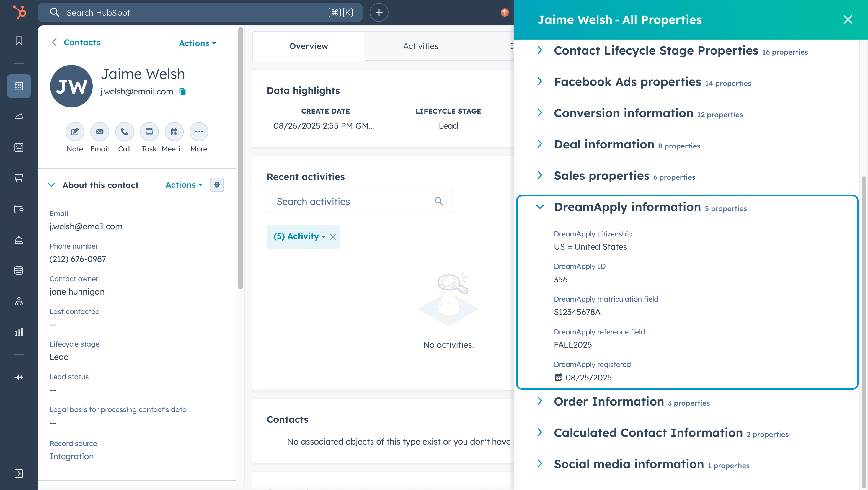Click the JW contact avatar
This screenshot has height=490, width=868.
coord(71,86)
